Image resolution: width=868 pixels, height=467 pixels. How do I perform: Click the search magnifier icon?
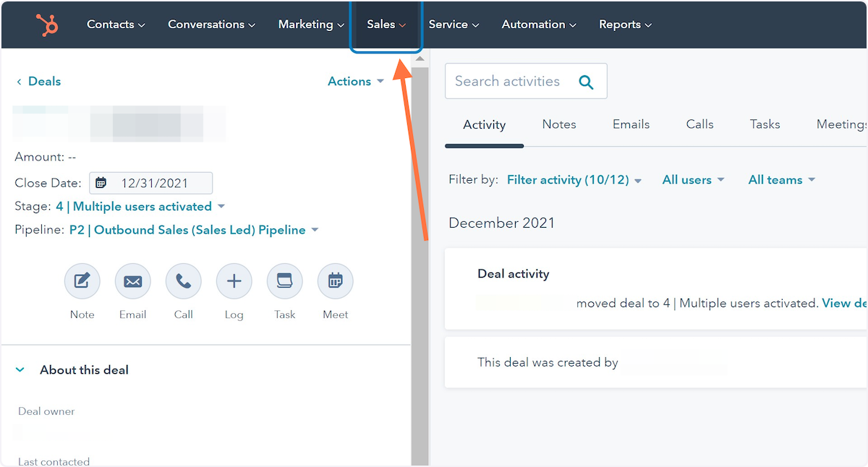(x=586, y=82)
